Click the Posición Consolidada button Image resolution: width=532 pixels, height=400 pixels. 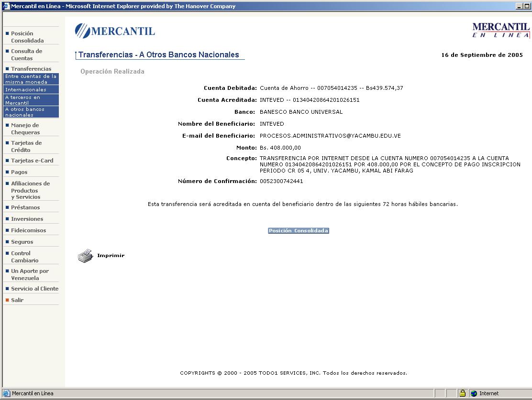tap(299, 230)
